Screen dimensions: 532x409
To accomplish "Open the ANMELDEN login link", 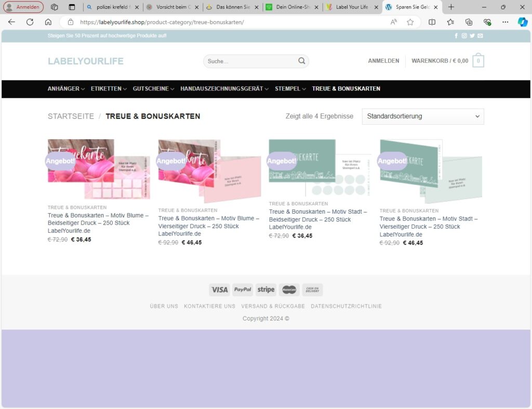I will click(x=383, y=61).
